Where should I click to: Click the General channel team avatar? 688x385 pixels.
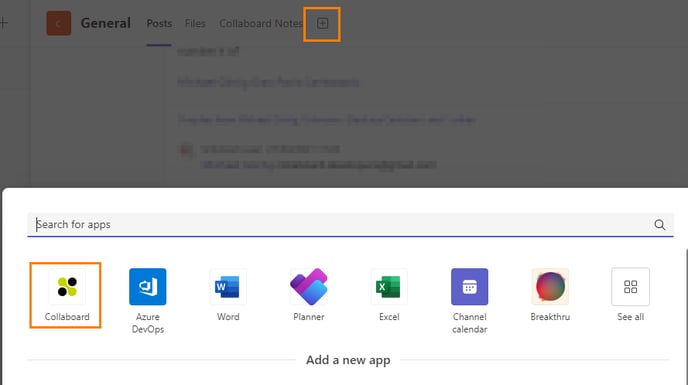pyautogui.click(x=59, y=23)
